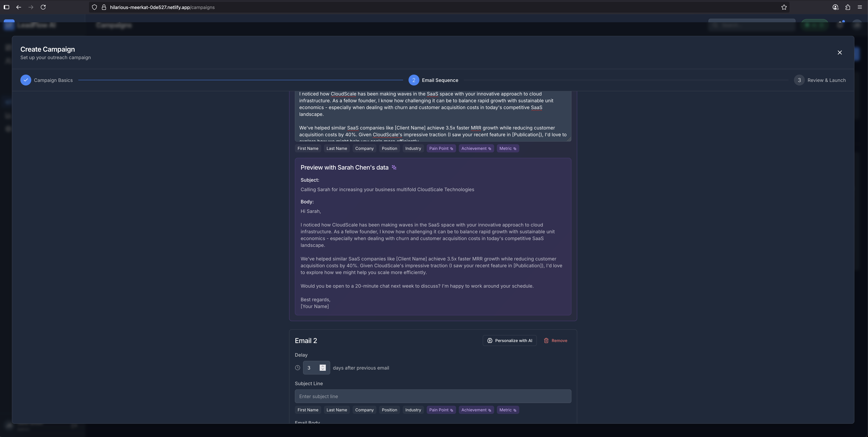Click trash Remove button for Email 2
The width and height of the screenshot is (868, 437).
[555, 341]
